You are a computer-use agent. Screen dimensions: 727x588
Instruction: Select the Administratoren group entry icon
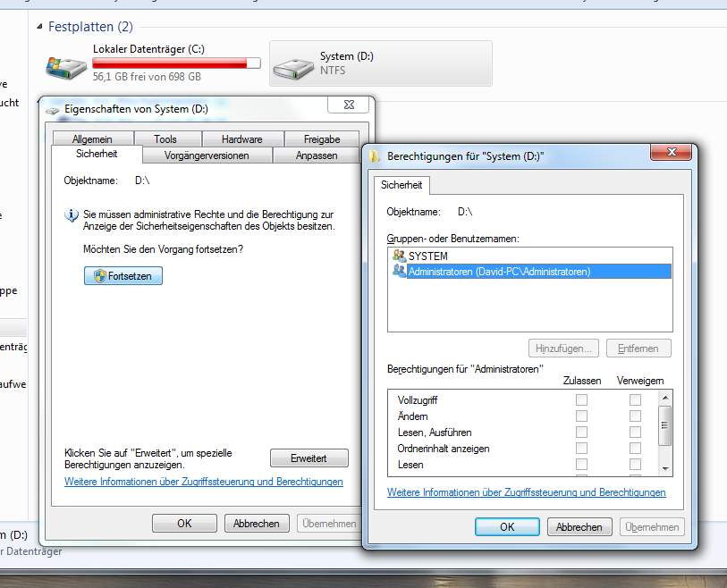[399, 271]
